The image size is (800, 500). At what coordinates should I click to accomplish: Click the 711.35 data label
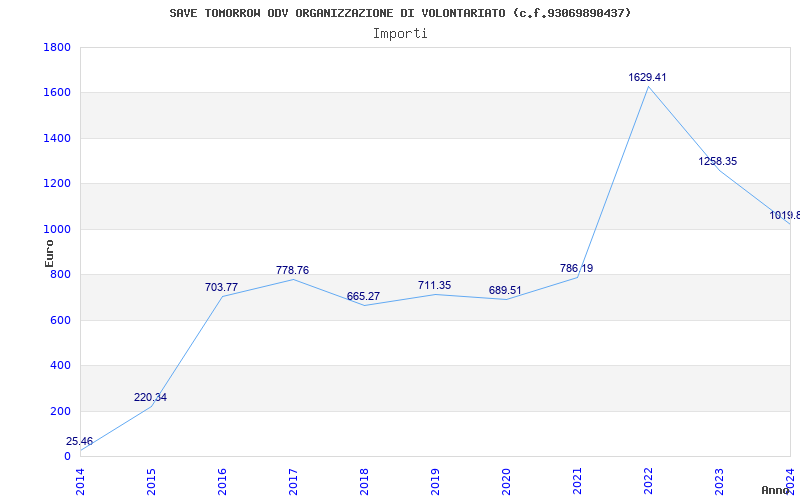point(434,286)
